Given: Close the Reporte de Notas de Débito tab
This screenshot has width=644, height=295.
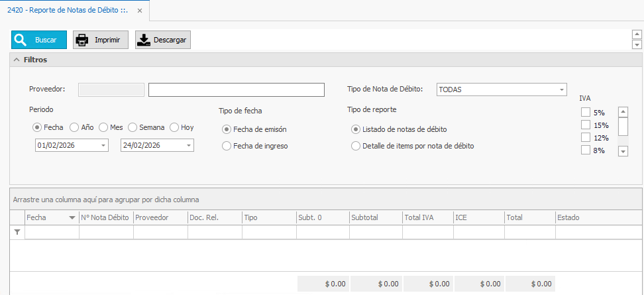Looking at the screenshot, I should click(x=140, y=11).
